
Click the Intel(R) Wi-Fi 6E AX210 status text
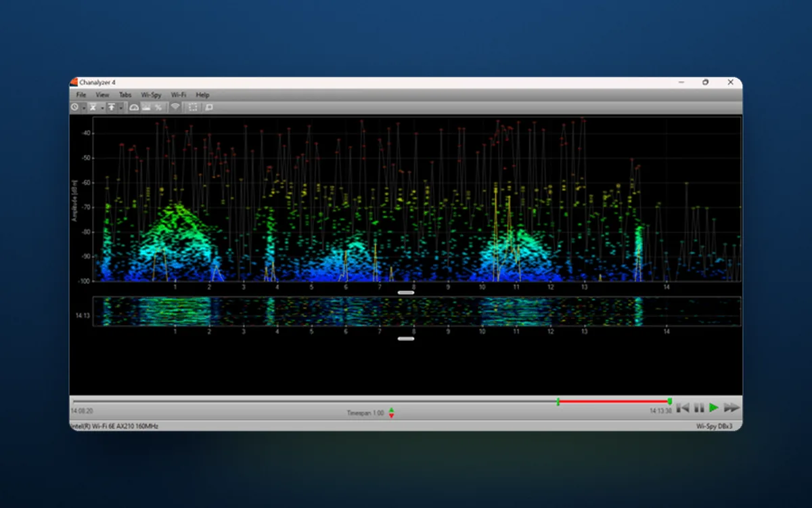point(116,426)
